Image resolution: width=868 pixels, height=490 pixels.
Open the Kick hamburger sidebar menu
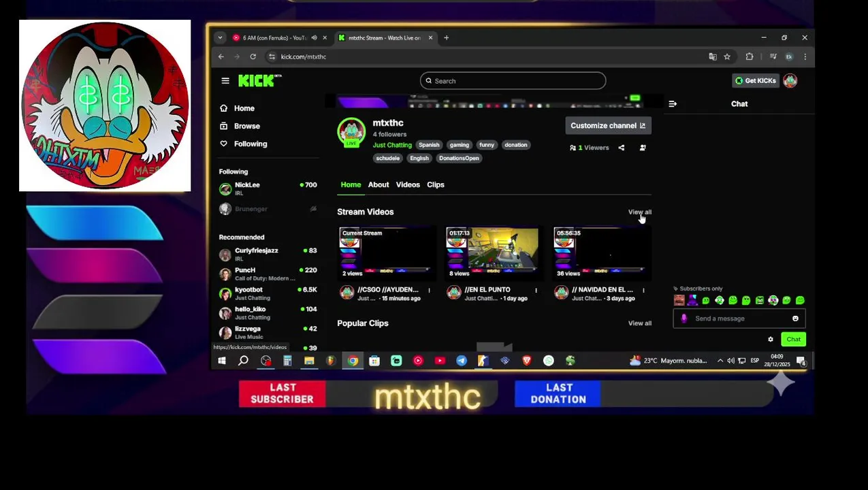click(x=225, y=81)
